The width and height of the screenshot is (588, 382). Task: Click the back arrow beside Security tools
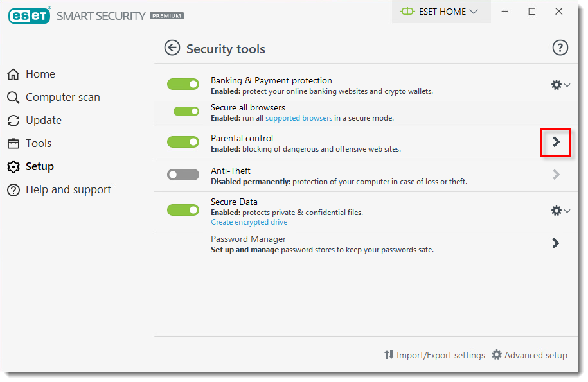point(172,48)
